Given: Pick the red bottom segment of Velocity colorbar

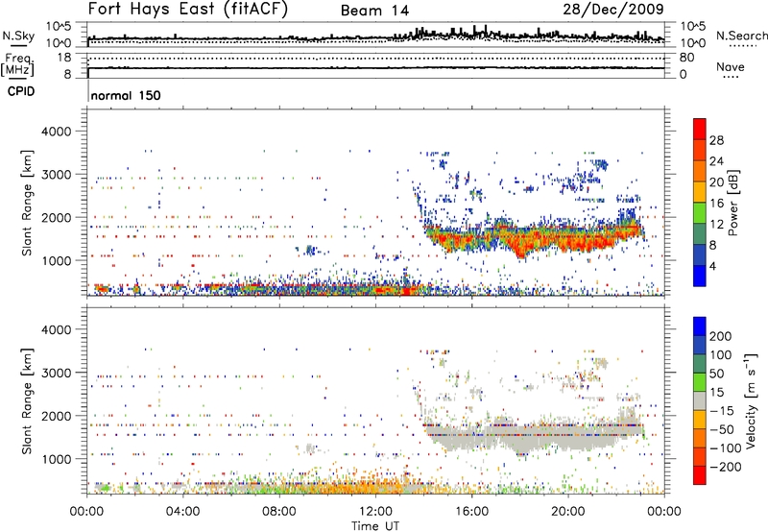Looking at the screenshot, I should 700,475.
